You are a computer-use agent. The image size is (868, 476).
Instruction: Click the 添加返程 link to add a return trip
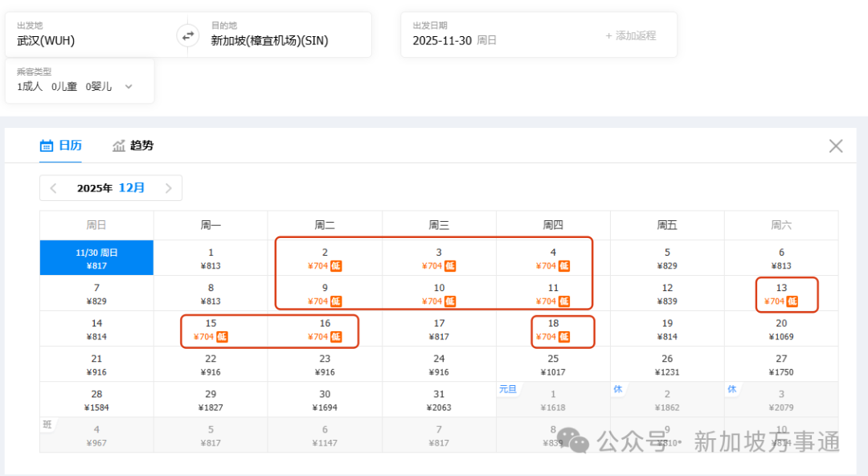pyautogui.click(x=630, y=35)
